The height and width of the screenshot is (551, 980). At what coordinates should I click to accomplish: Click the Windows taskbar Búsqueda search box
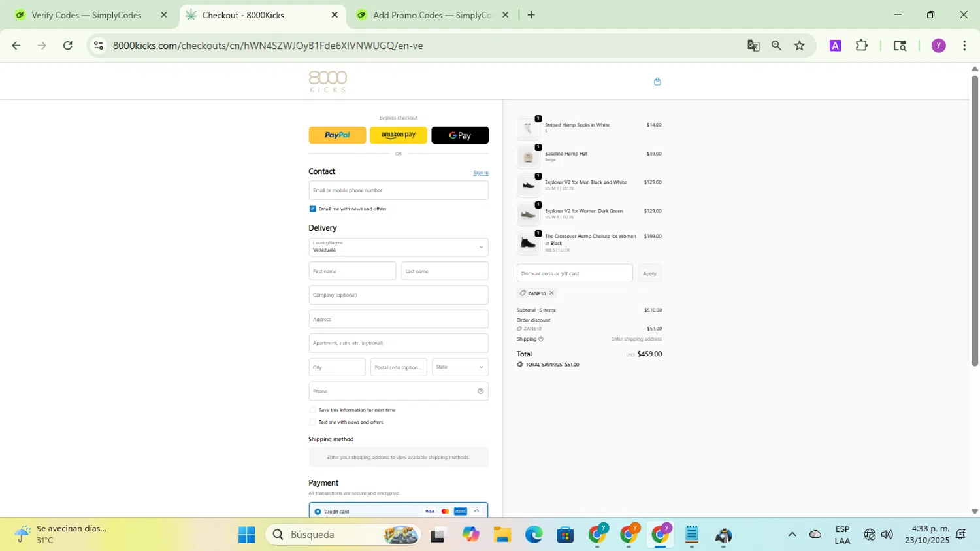coord(343,535)
